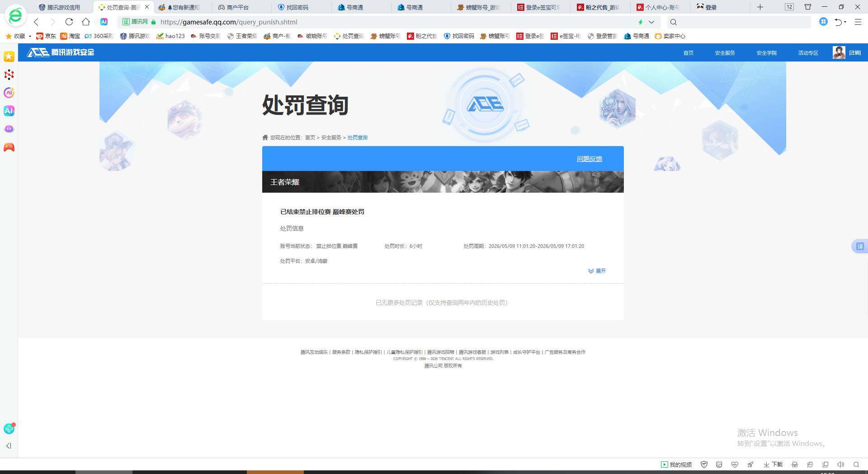Open 安全学院 in site navigation
868x474 pixels.
coord(766,53)
